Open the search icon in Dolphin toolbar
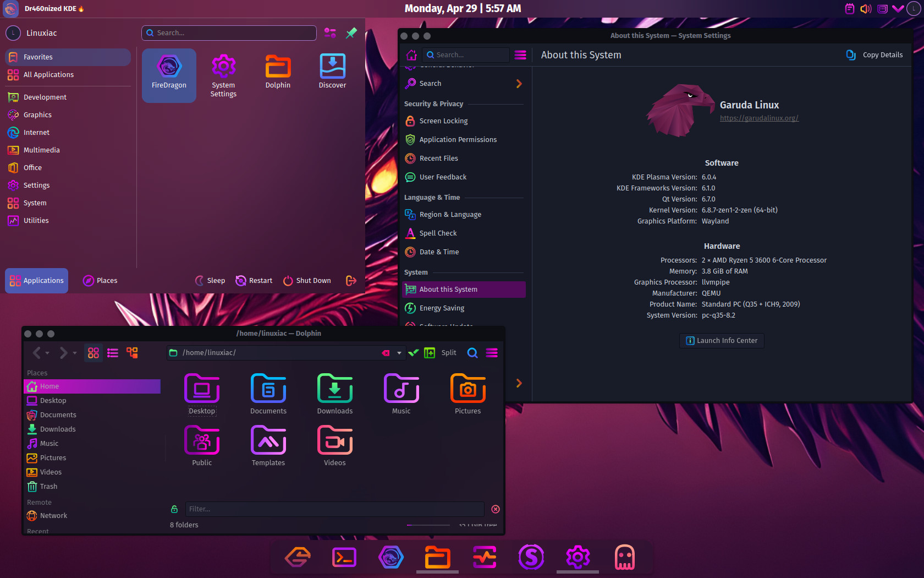Viewport: 924px width, 578px height. (472, 353)
